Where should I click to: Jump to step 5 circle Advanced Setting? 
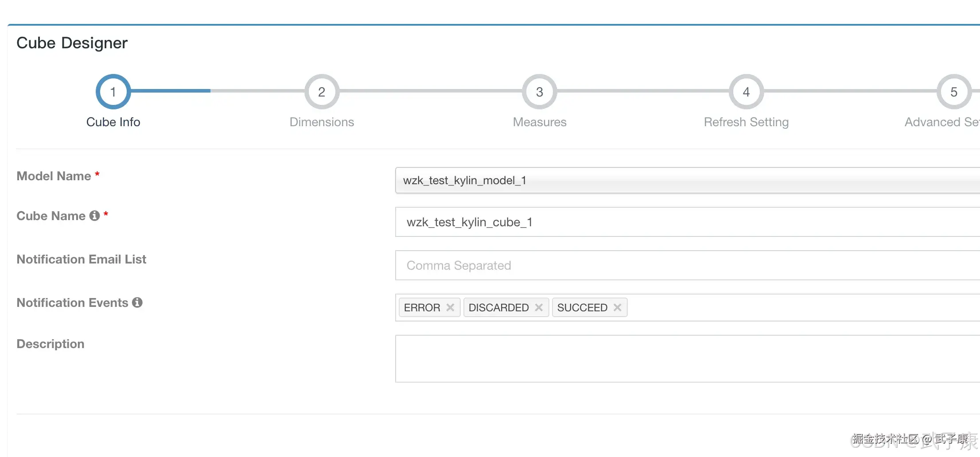tap(953, 92)
